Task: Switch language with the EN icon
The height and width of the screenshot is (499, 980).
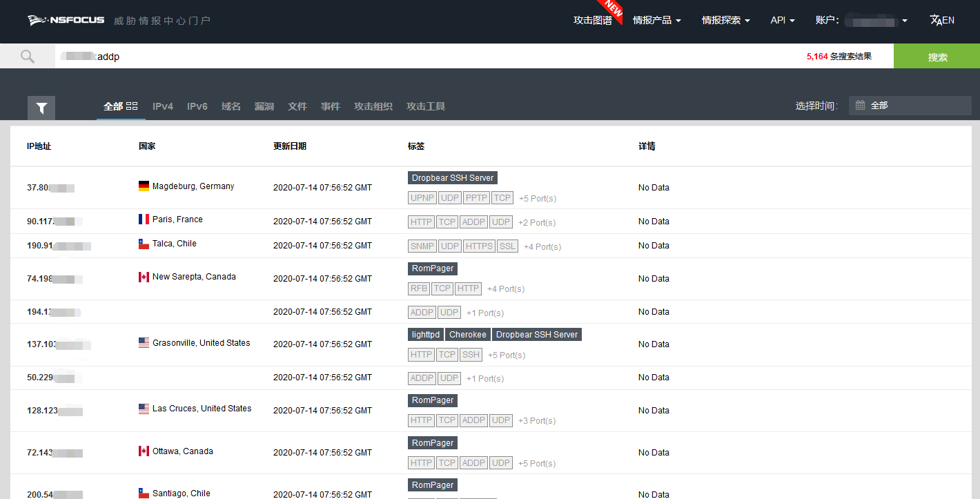Action: click(x=942, y=20)
